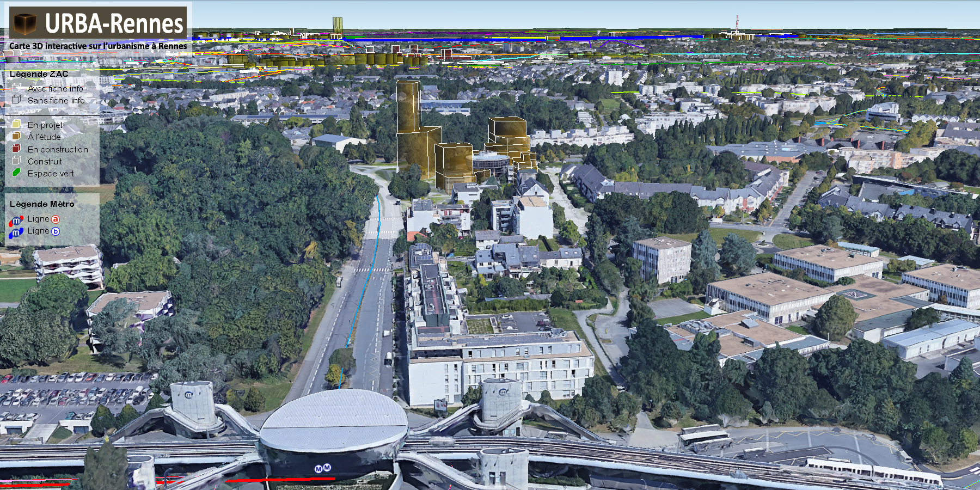Click the 'En construction' legend label

[58, 149]
